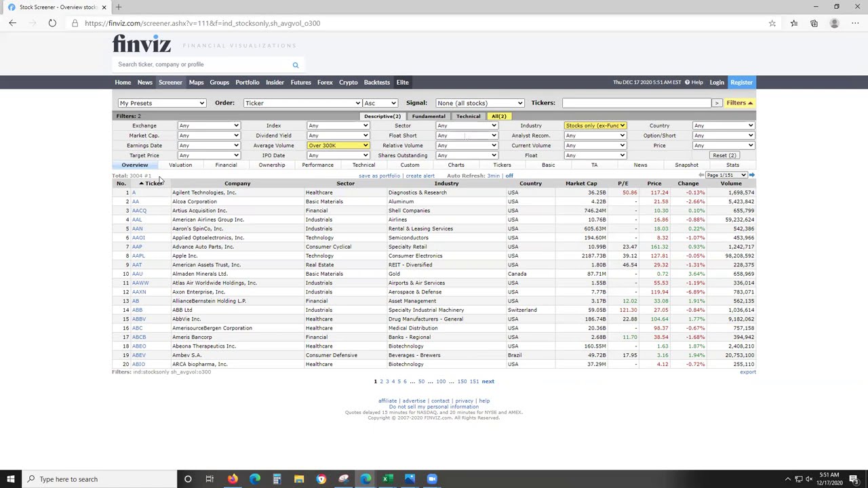Turn auto refresh off
The height and width of the screenshot is (488, 868).
[x=509, y=176]
